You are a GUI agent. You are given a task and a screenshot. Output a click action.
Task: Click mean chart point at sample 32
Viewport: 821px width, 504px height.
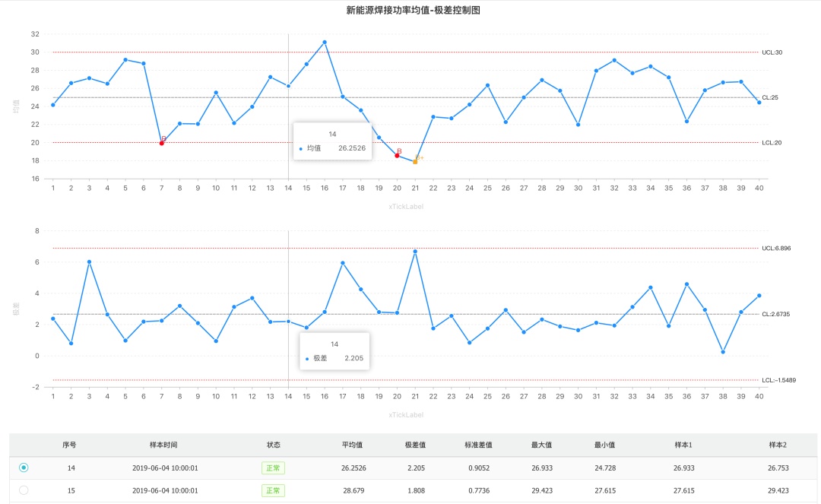tap(614, 60)
